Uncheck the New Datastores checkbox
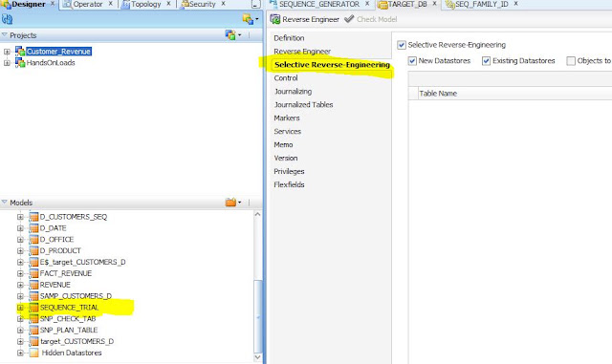This screenshot has height=364, width=612. pyautogui.click(x=412, y=61)
